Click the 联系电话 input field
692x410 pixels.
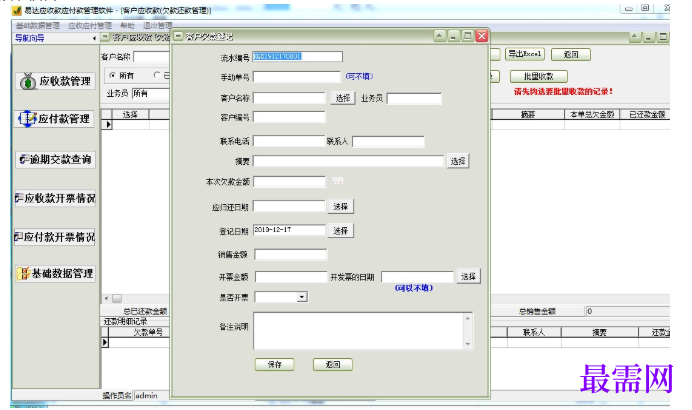pyautogui.click(x=289, y=141)
